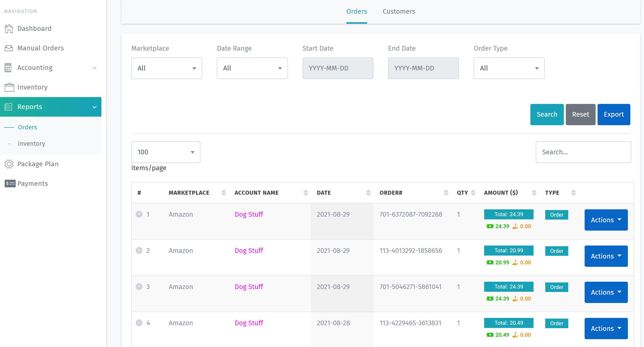This screenshot has height=347, width=644.
Task: Click the Reports document icon
Action: point(9,107)
